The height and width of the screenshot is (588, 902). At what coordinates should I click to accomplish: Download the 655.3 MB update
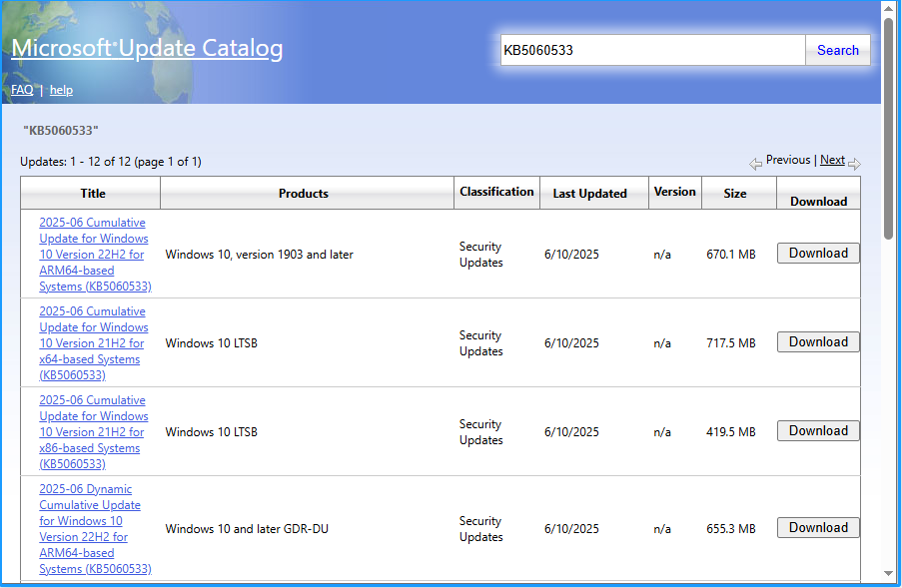(818, 528)
